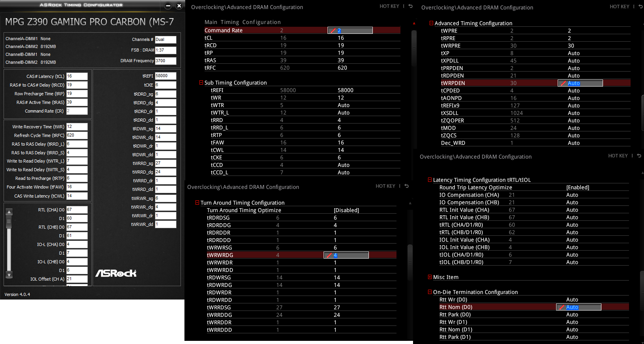Click the pencil icon on Command Rate row
Screen dimensions: 644x344
pyautogui.click(x=333, y=30)
